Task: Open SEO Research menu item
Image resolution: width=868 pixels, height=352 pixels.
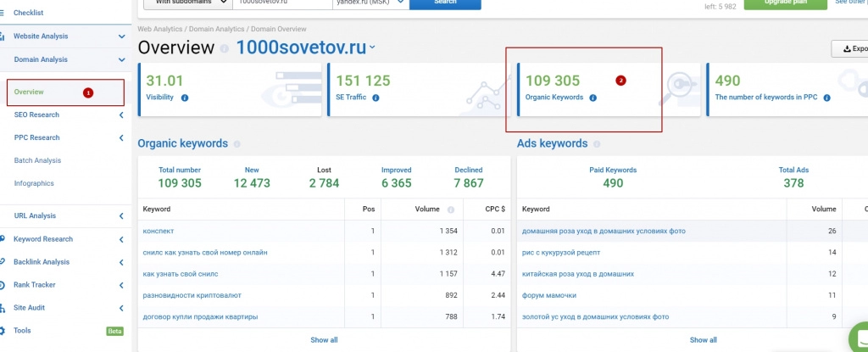Action: 36,115
